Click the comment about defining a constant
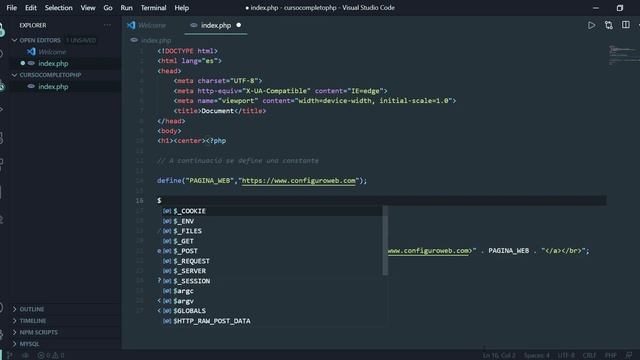 238,161
